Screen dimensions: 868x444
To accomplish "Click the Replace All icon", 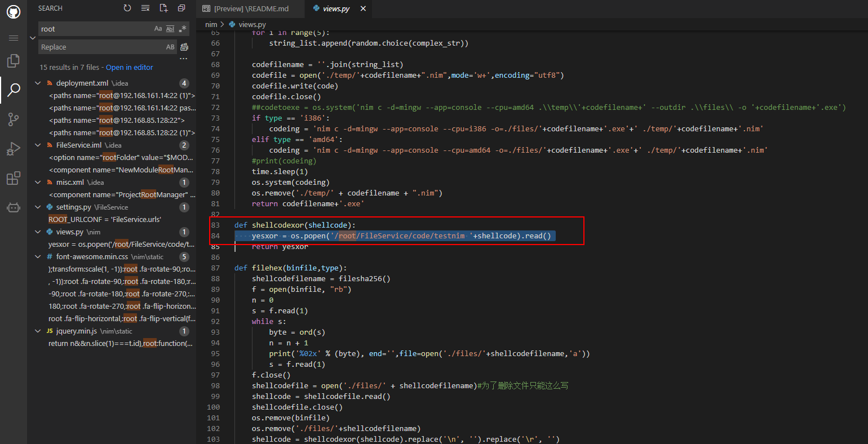I will point(184,47).
